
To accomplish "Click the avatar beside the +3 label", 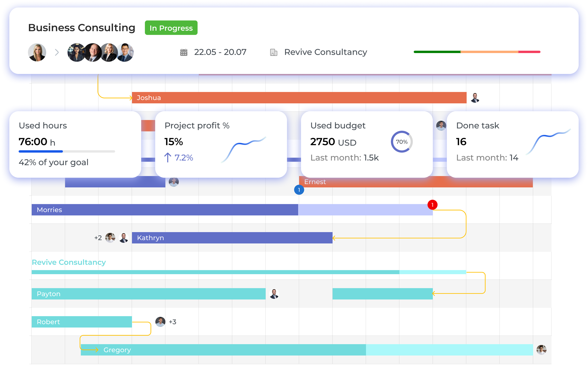I will 160,322.
